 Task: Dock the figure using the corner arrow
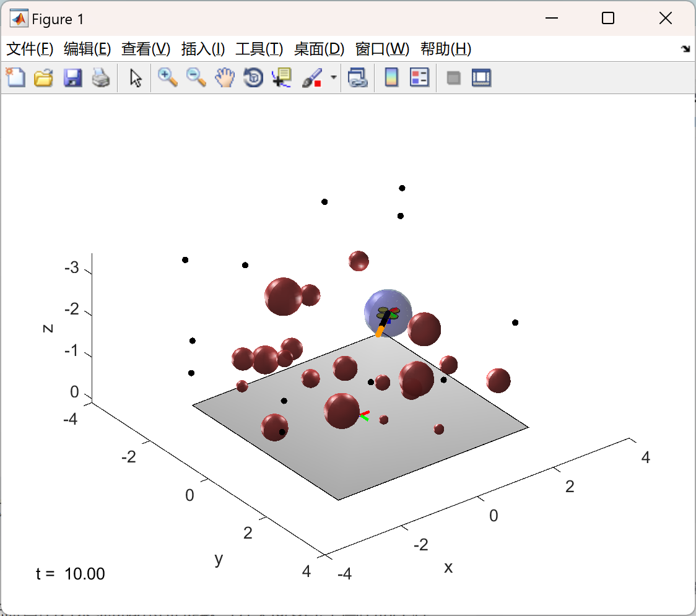tap(685, 49)
